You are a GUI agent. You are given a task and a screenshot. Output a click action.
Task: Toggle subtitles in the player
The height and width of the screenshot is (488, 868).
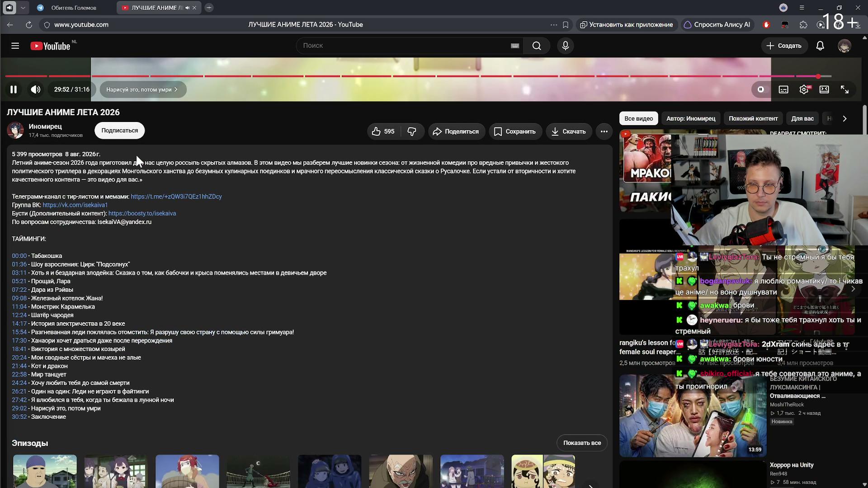783,89
